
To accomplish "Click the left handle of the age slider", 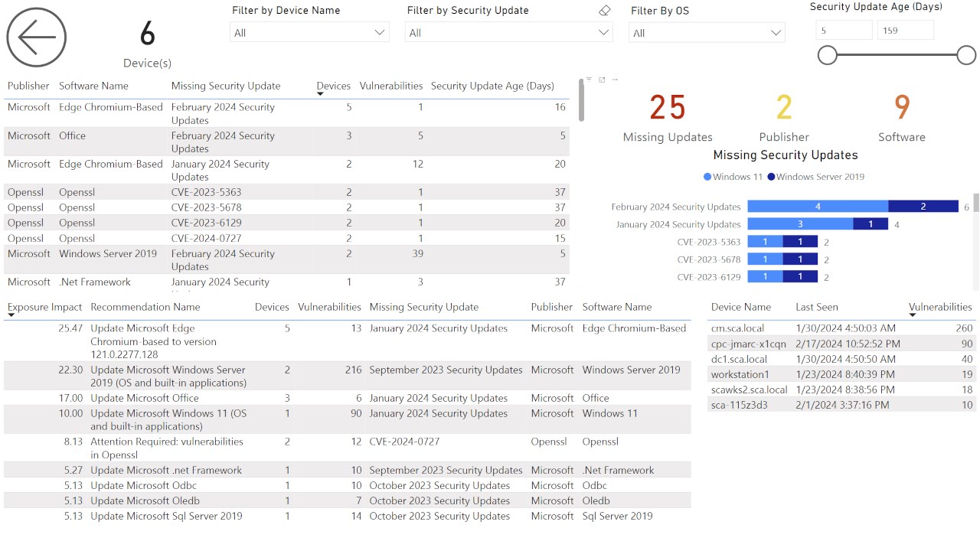I will [828, 55].
